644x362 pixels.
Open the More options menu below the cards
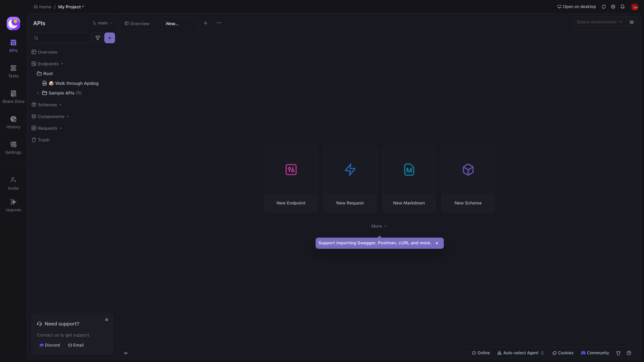click(379, 226)
